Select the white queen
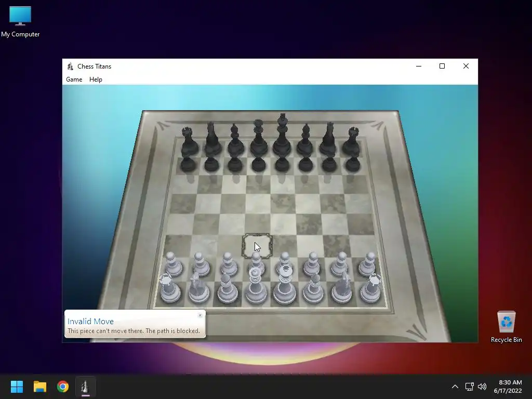Image resolution: width=532 pixels, height=399 pixels. 256,286
